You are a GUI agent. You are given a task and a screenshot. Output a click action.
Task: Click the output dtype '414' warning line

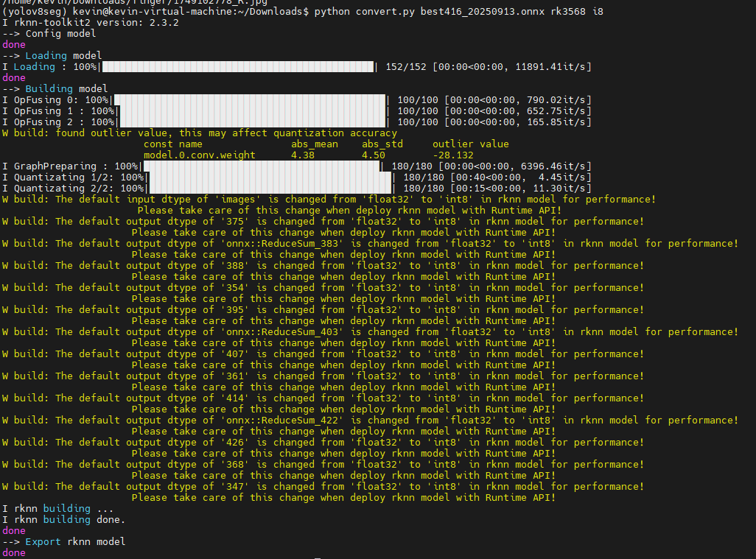point(323,398)
